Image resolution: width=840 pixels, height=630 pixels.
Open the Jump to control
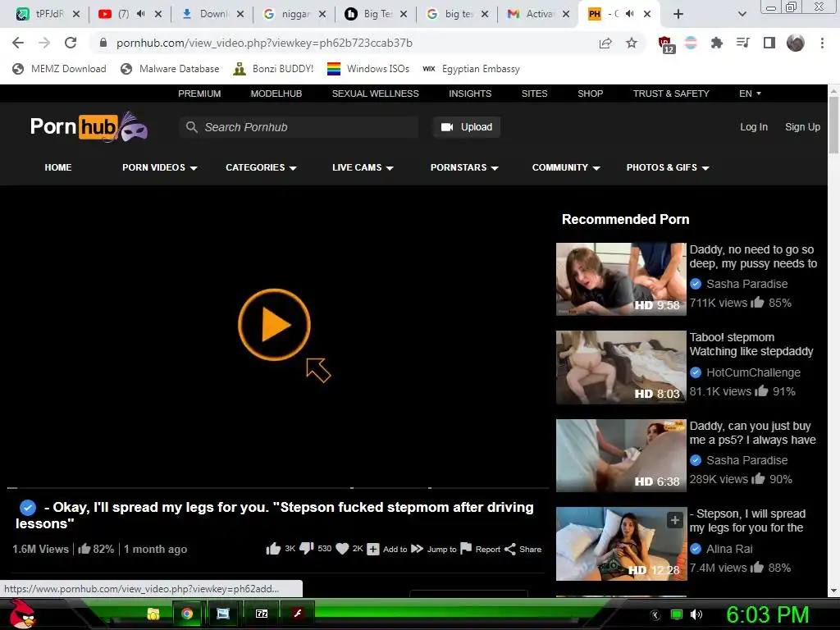434,549
